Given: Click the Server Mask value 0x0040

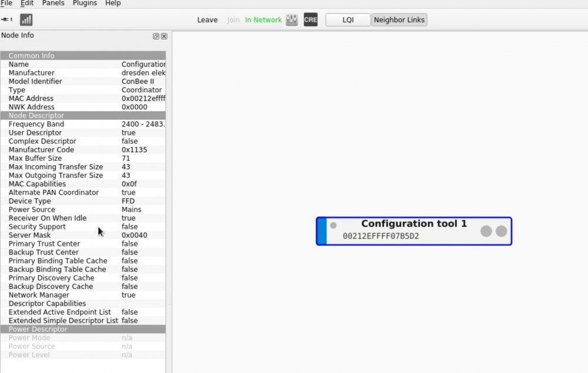Looking at the screenshot, I should point(134,235).
